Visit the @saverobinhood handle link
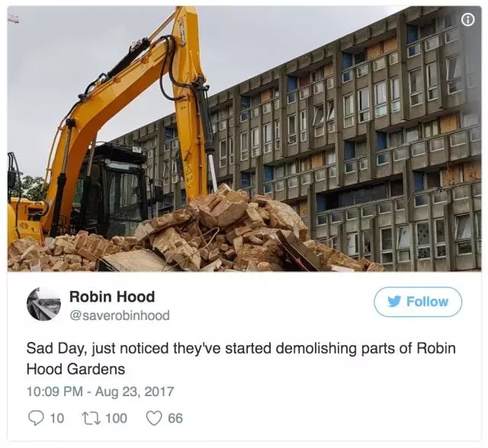Screen dimensions: 488x448 tap(120, 315)
